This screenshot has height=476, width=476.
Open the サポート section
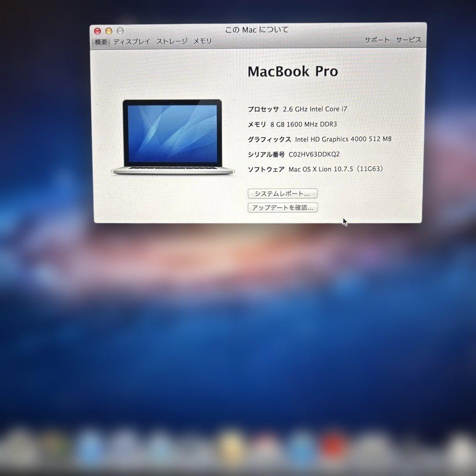click(377, 40)
